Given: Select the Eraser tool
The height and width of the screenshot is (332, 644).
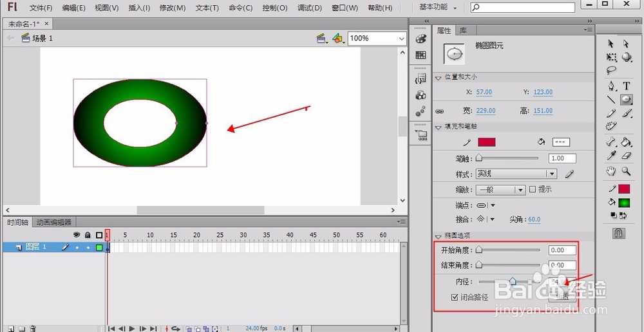Looking at the screenshot, I should (x=627, y=156).
